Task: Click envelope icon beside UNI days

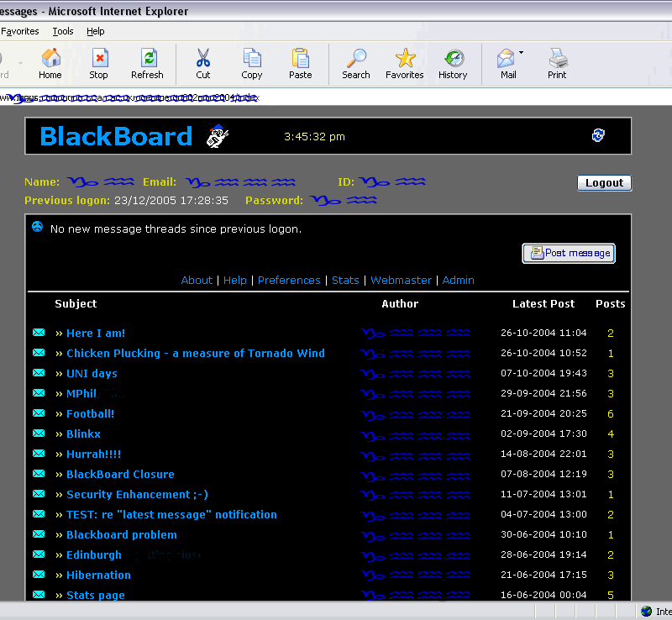Action: [39, 373]
